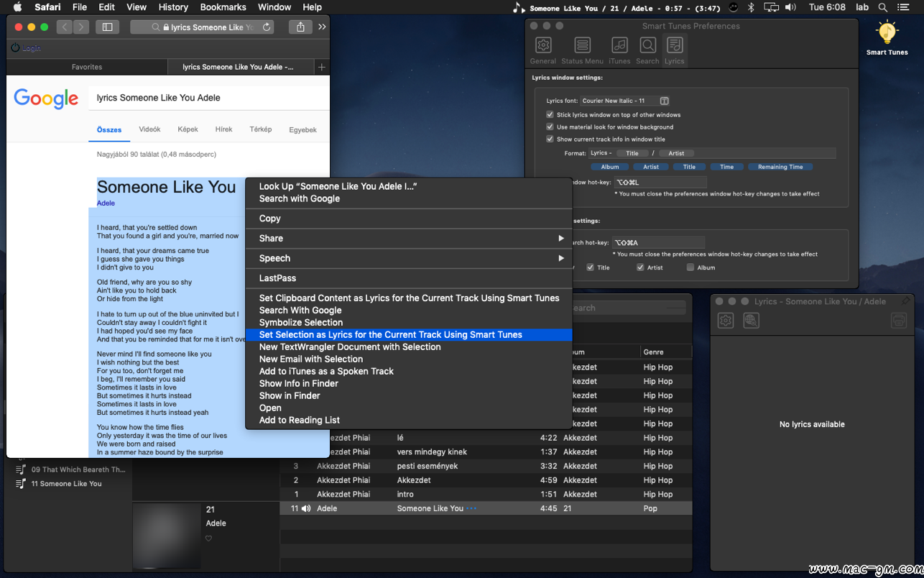Click Adele link under song title

tap(106, 203)
